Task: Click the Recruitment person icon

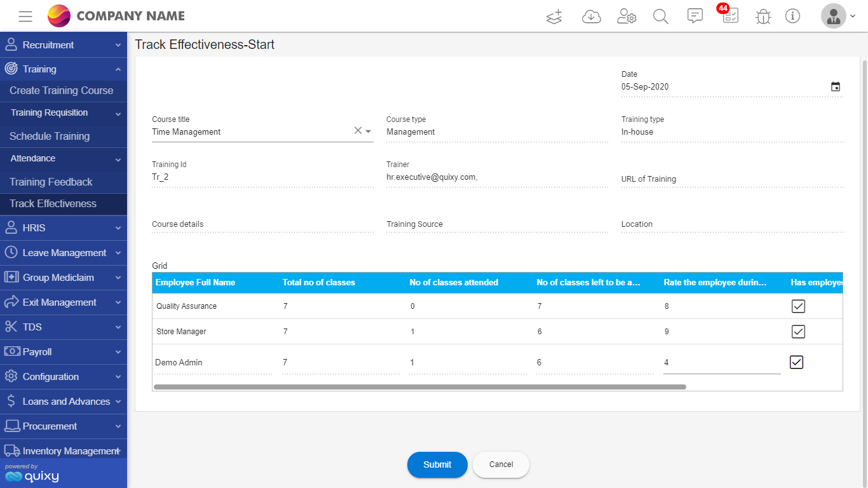Action: pos(11,44)
